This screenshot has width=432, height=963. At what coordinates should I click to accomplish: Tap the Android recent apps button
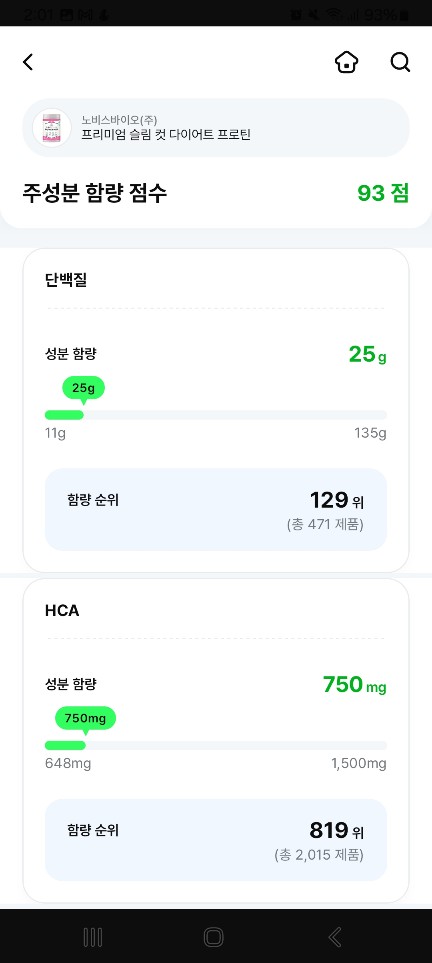[x=93, y=937]
